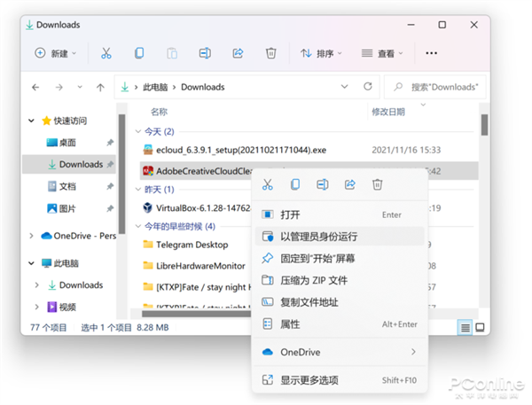This screenshot has height=405, width=532.
Task: Click Delete icon in the context menu
Action: pyautogui.click(x=378, y=184)
